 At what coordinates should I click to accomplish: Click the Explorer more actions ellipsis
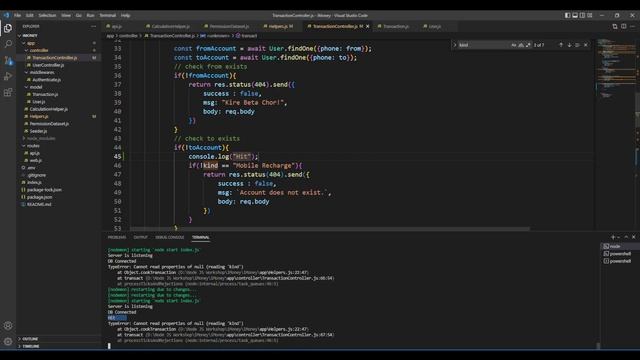point(93,26)
